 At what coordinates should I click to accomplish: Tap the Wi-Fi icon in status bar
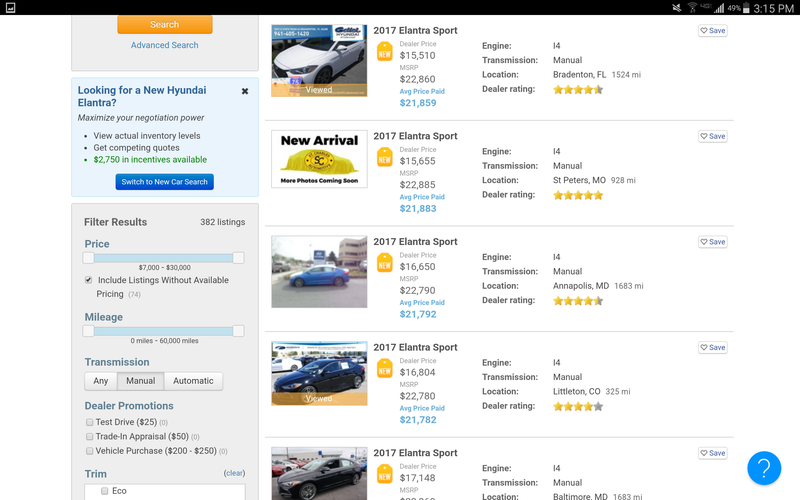tap(692, 8)
